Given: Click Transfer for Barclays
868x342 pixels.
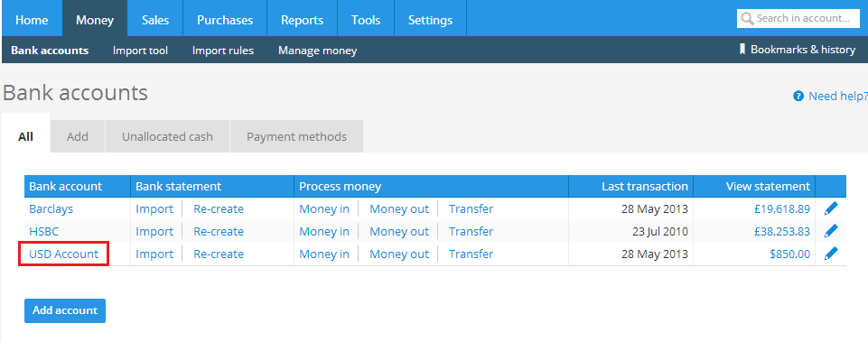Looking at the screenshot, I should click(x=471, y=208).
